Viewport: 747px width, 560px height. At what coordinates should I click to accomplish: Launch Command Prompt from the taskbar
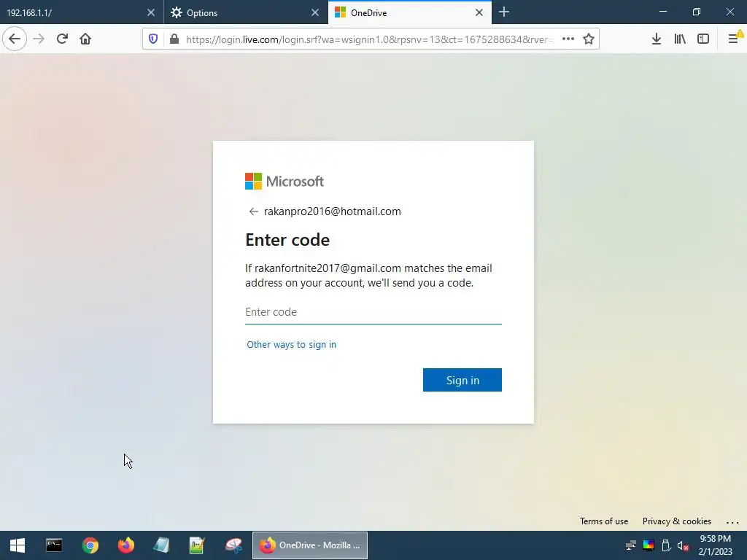(x=54, y=545)
